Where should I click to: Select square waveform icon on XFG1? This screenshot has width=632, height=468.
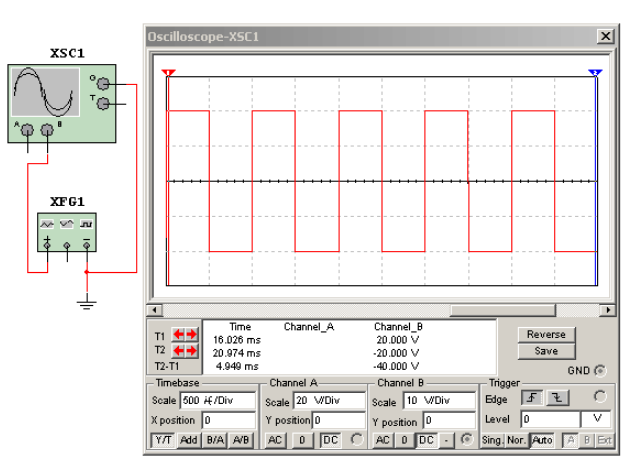coord(86,224)
